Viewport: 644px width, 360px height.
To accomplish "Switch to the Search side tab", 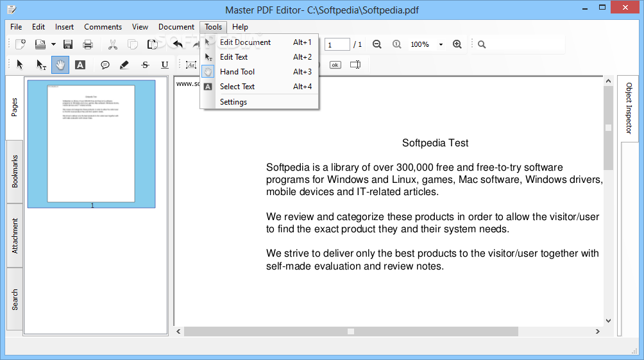I will pos(15,299).
